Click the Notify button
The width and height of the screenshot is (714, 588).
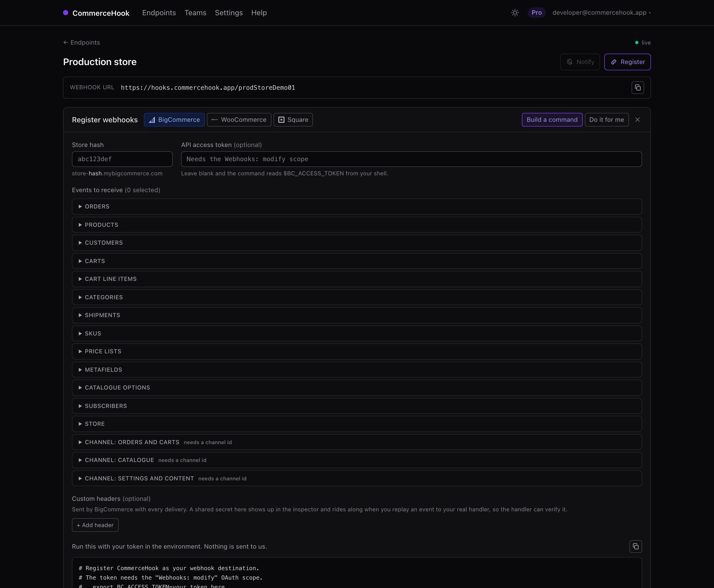580,62
